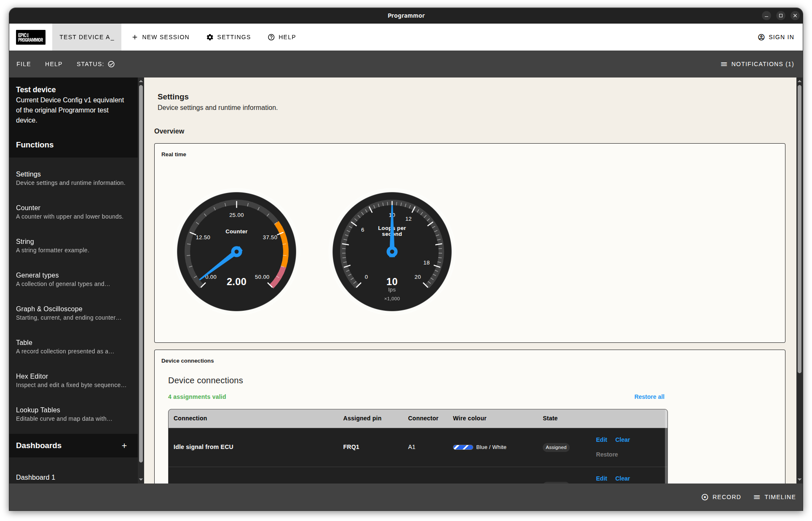Click the Help question mark icon
812x521 pixels.
(271, 37)
